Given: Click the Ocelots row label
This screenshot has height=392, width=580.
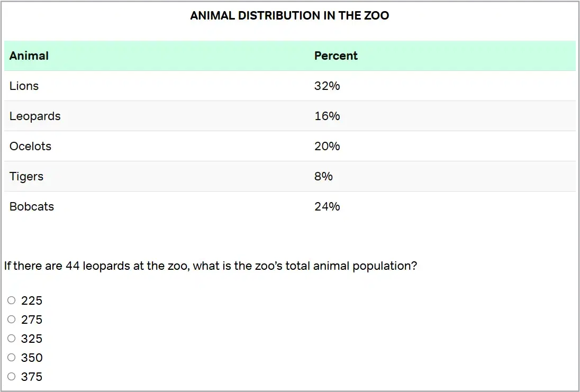Looking at the screenshot, I should (x=31, y=147).
